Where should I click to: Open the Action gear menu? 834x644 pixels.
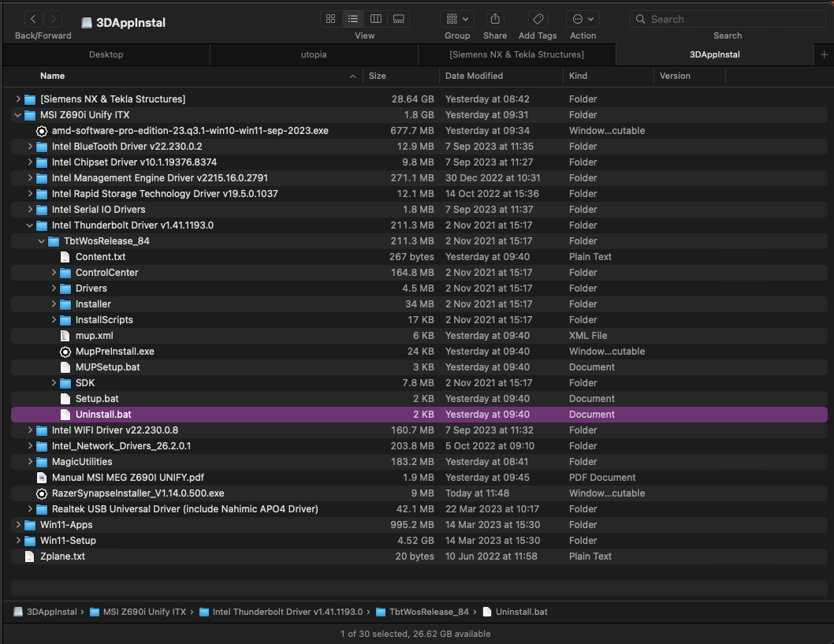tap(583, 18)
